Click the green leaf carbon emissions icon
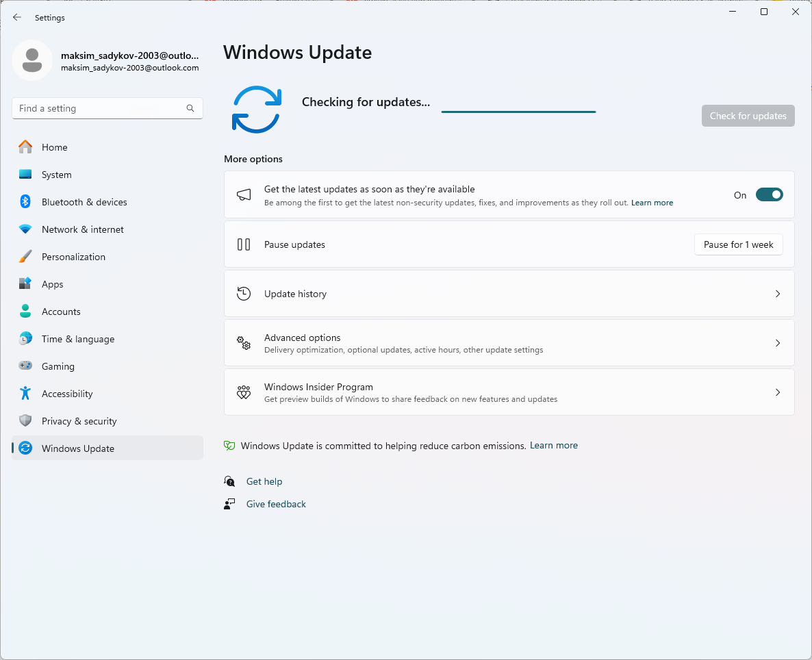Image resolution: width=812 pixels, height=660 pixels. point(229,446)
